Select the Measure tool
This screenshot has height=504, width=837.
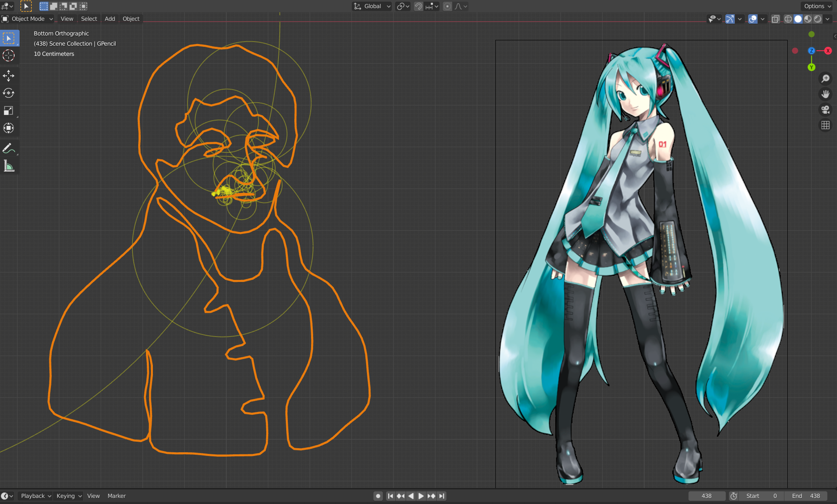tap(9, 166)
